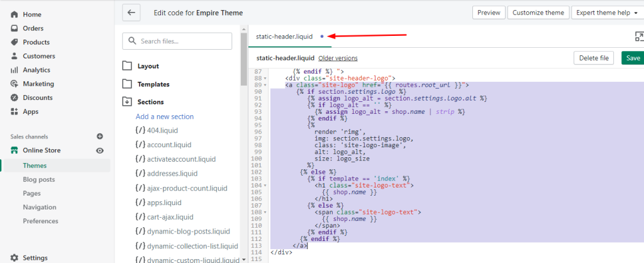The image size is (644, 263).
Task: Click the account.liquid file icon
Action: coord(140,145)
